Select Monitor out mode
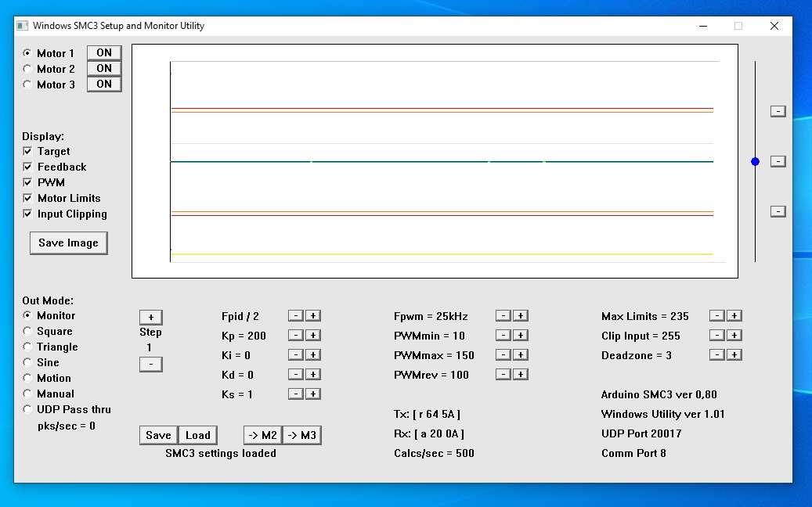 (27, 315)
